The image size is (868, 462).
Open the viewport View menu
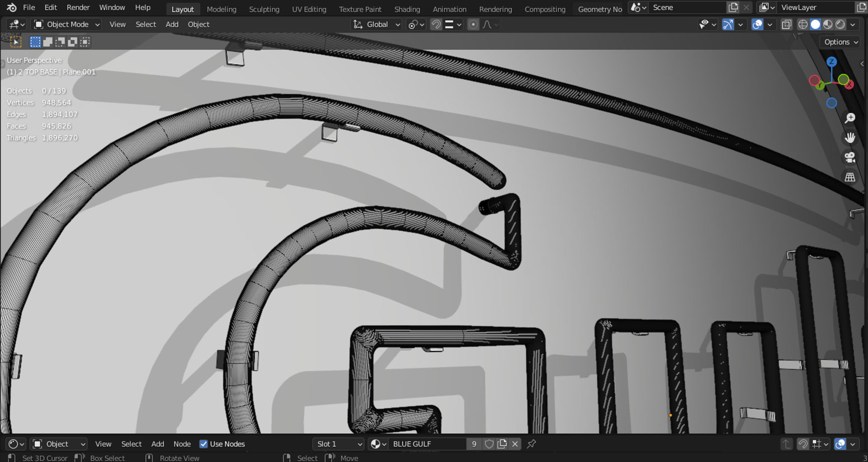[118, 24]
